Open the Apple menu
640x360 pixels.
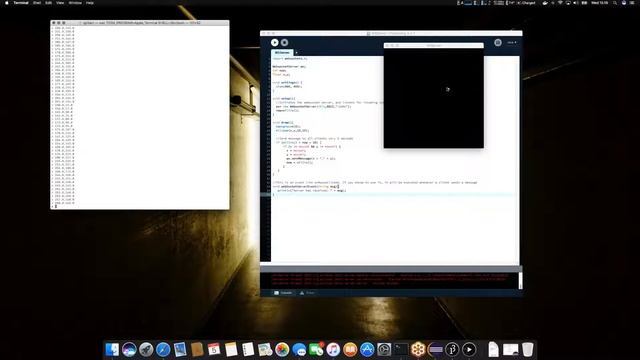[7, 3]
